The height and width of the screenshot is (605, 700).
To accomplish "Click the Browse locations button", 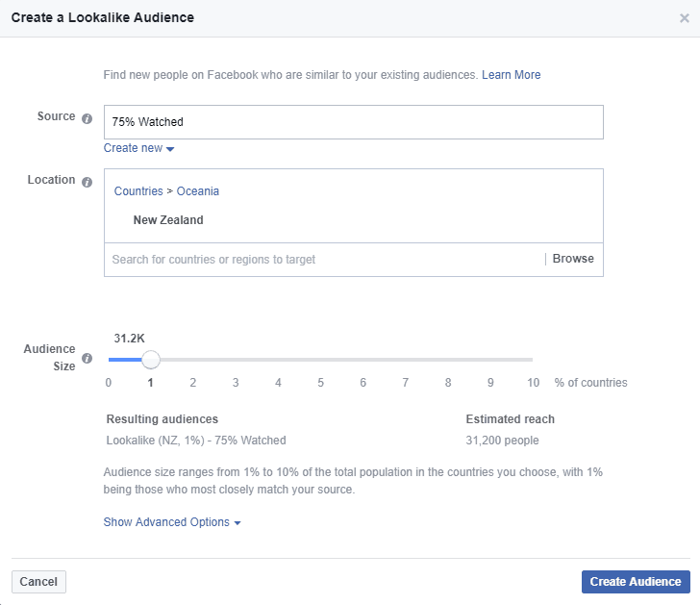I will pos(573,259).
